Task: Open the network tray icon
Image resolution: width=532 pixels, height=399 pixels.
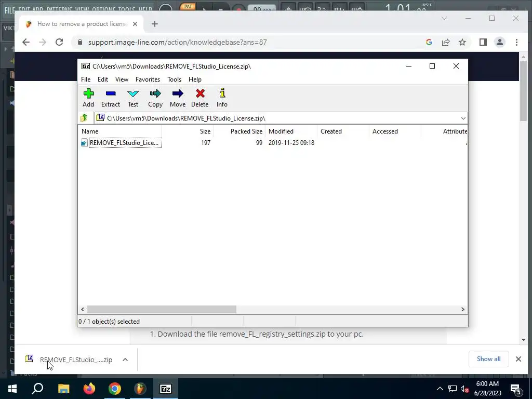Action: [x=453, y=389]
